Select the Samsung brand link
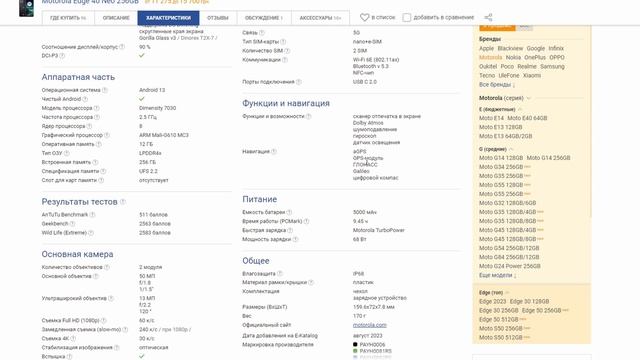This screenshot has height=360, width=640. tap(552, 67)
